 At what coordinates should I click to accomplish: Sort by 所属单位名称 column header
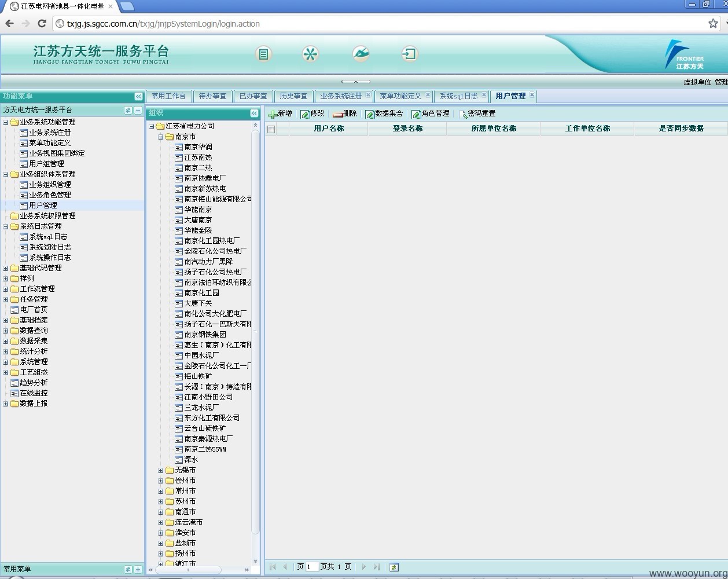coord(494,129)
